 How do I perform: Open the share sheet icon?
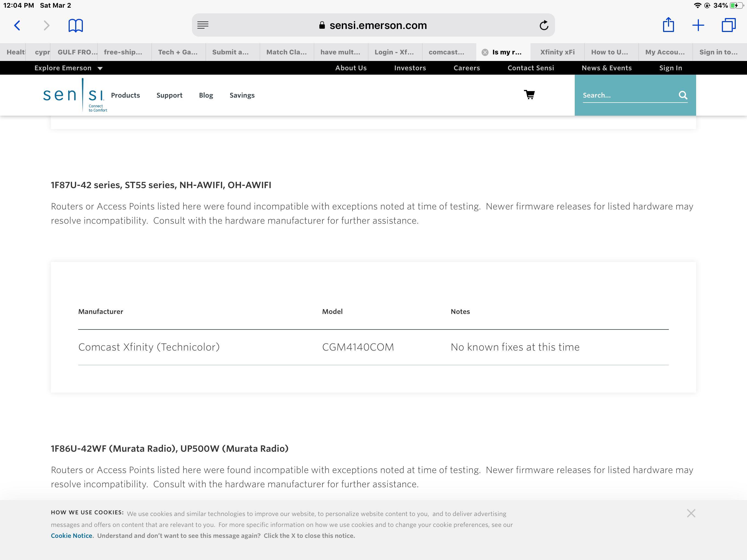click(x=668, y=25)
